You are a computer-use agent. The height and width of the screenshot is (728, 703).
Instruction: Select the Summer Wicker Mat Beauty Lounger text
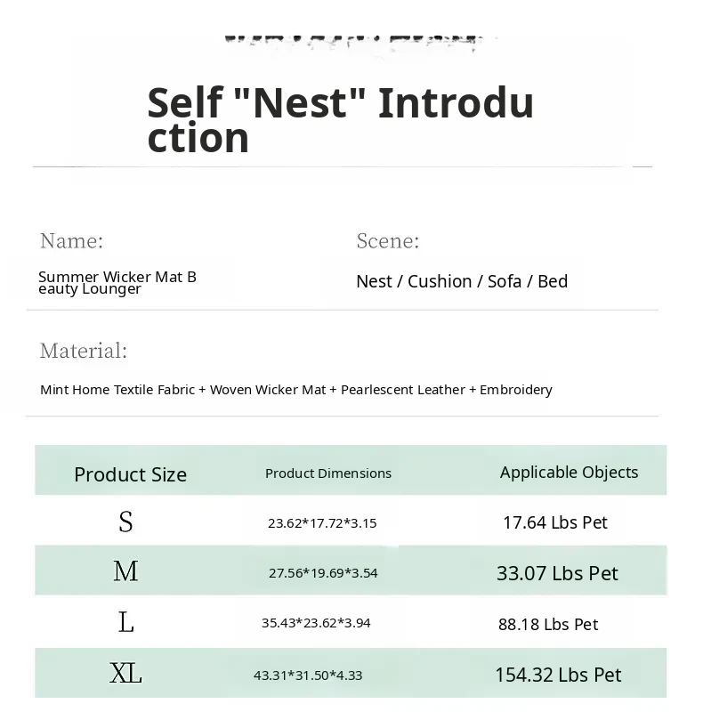point(117,282)
